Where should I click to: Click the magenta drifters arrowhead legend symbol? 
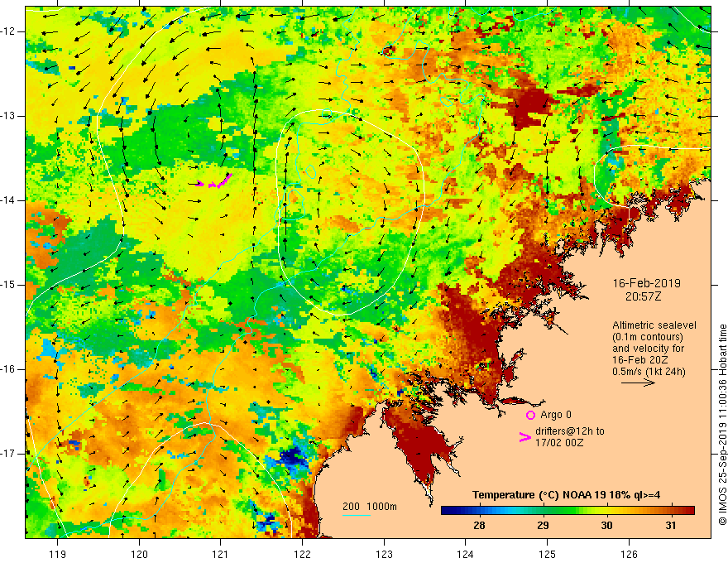click(x=525, y=437)
